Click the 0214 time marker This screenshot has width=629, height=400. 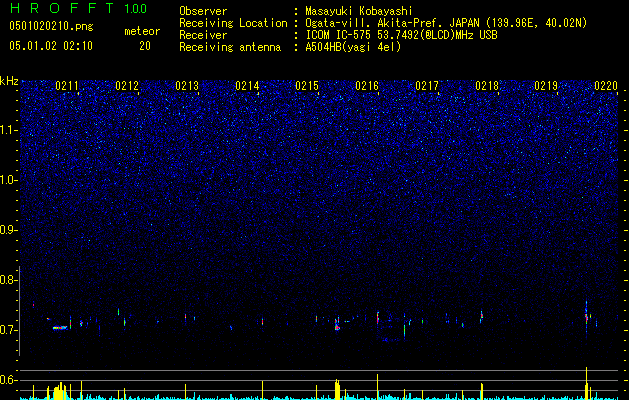247,86
